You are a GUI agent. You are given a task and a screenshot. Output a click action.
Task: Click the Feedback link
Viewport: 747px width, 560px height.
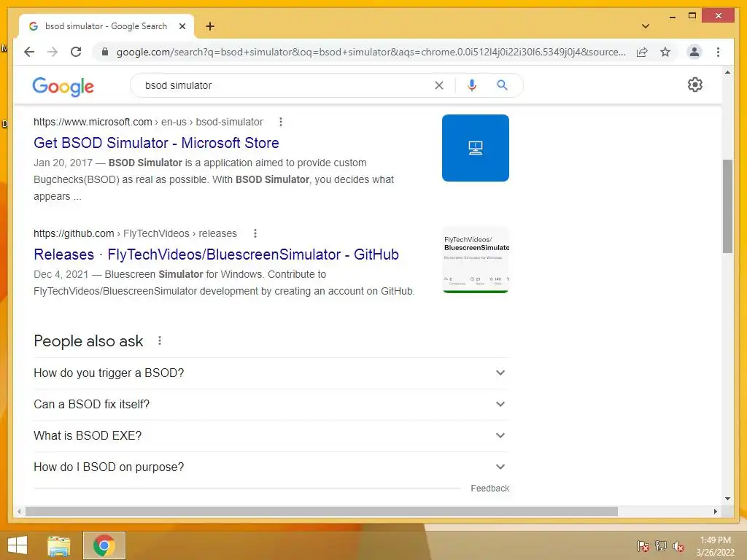tap(489, 489)
